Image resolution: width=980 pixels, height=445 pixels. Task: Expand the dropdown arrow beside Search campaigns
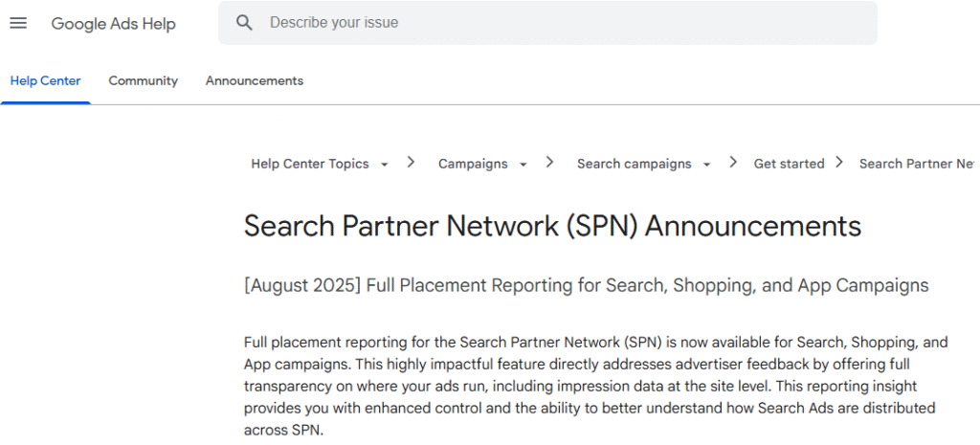(x=707, y=165)
